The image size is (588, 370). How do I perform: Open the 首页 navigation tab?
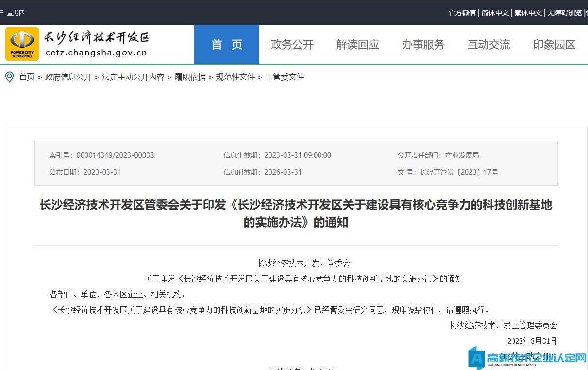point(227,44)
